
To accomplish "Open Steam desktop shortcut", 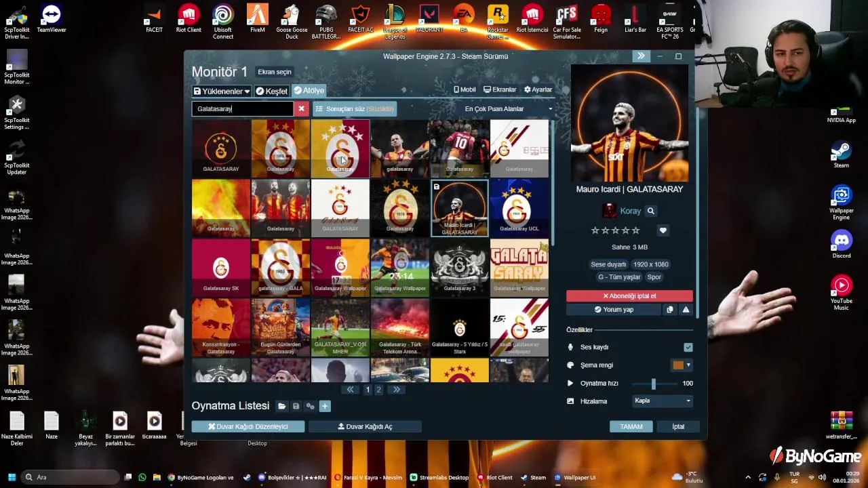I will [x=841, y=154].
